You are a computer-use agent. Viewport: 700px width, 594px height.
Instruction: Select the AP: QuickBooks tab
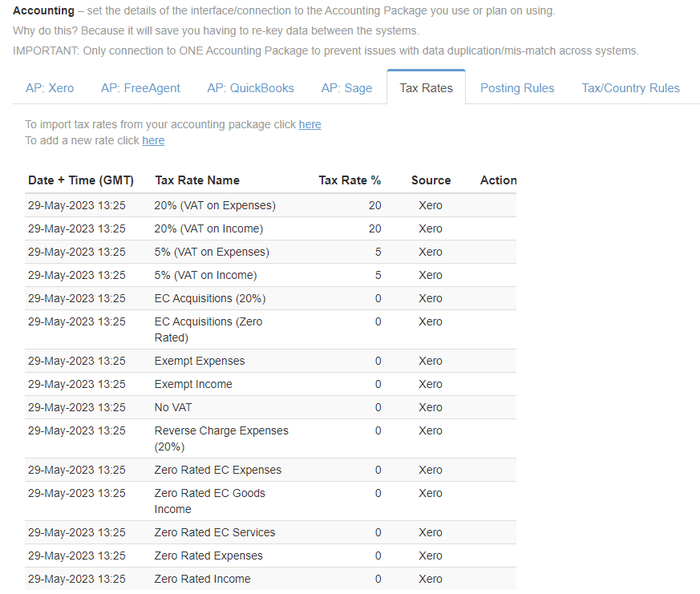click(x=250, y=88)
